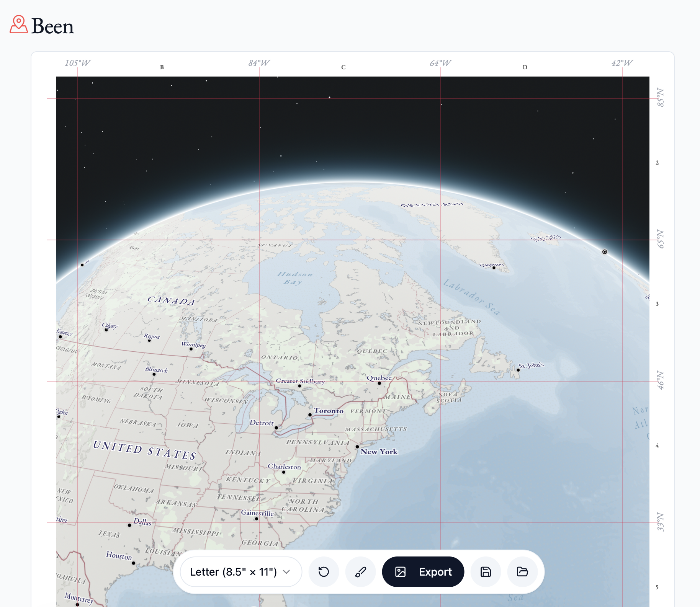700x607 pixels.
Task: Click the Quebec city label
Action: [x=379, y=378]
